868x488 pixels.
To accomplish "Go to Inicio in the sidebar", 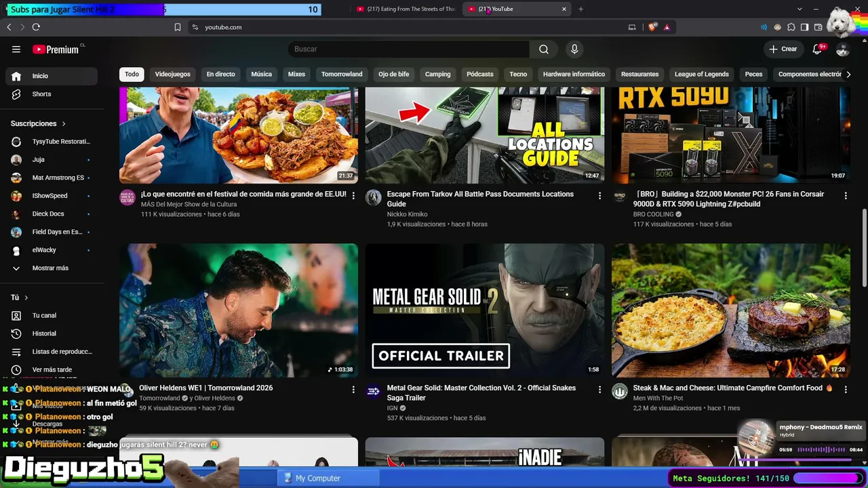I will click(51, 76).
